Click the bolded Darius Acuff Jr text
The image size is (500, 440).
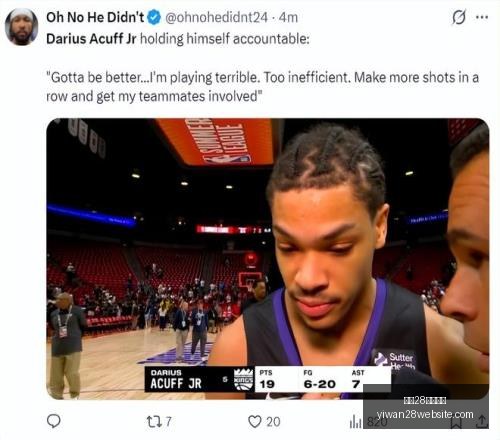[91, 39]
